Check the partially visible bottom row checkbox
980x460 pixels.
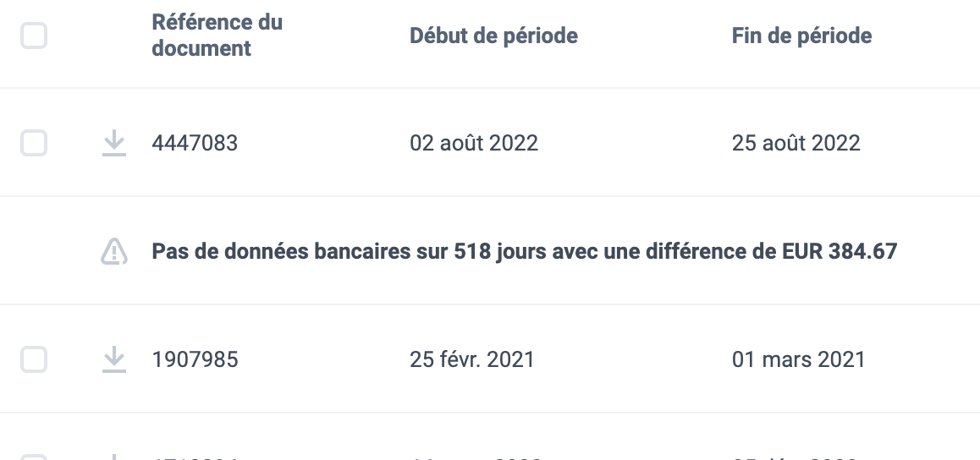pyautogui.click(x=34, y=457)
